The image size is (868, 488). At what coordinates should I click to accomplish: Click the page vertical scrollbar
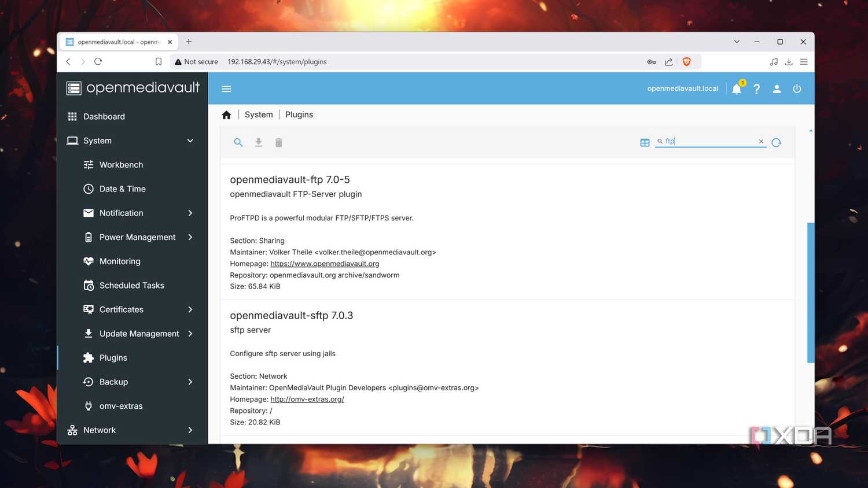point(811,293)
